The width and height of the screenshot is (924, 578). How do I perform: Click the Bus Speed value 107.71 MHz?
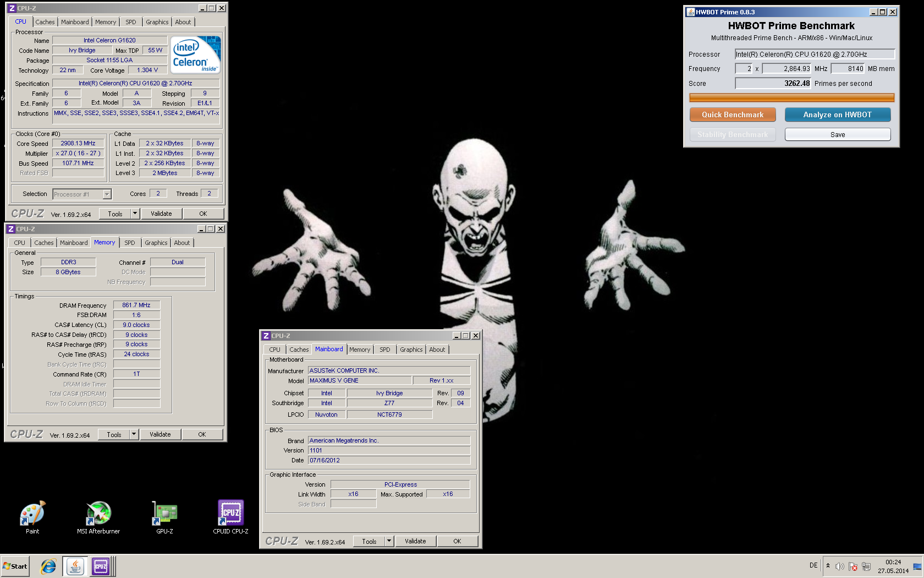tap(78, 163)
